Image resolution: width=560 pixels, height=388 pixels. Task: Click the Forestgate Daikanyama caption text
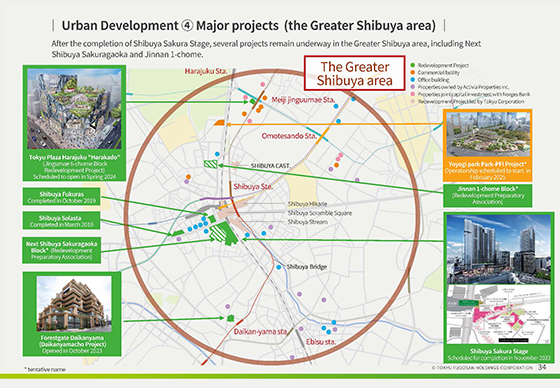(72, 344)
